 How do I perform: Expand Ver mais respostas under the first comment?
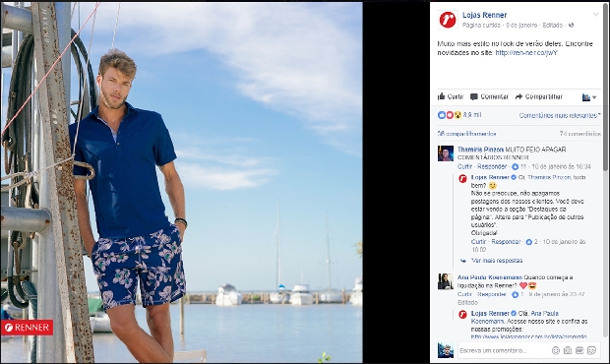click(497, 260)
